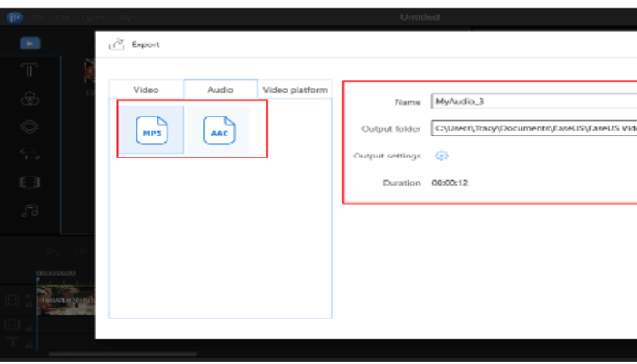Choose the MP3 format icon
The width and height of the screenshot is (637, 364).
tap(152, 130)
